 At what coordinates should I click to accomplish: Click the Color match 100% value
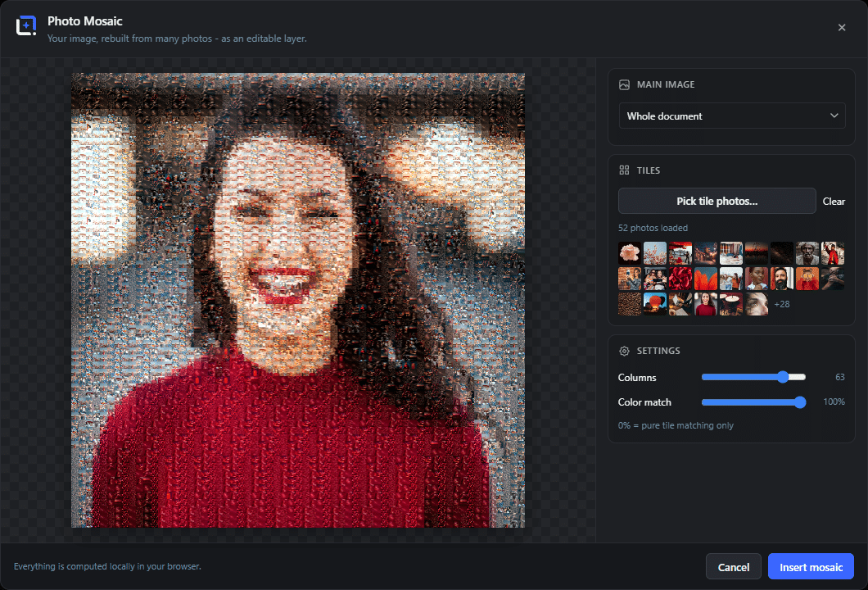click(x=834, y=402)
